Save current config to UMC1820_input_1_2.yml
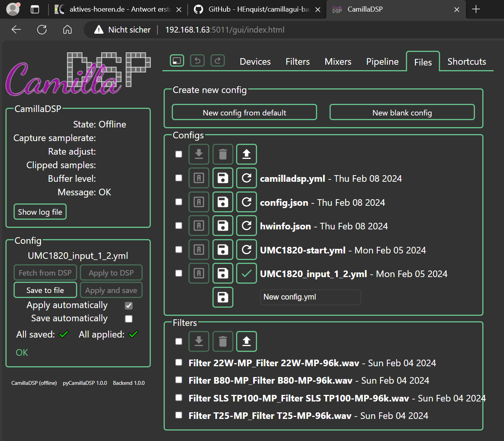Viewport: 504px width, 441px height. coord(223,273)
